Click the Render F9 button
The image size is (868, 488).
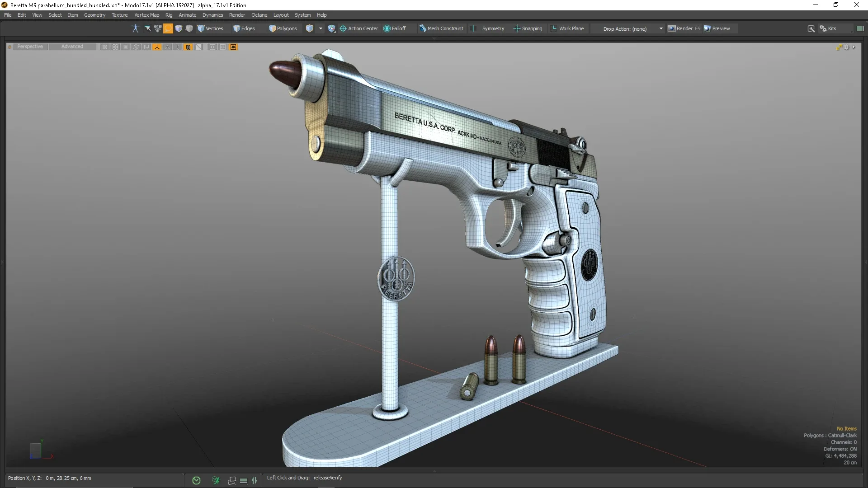684,28
